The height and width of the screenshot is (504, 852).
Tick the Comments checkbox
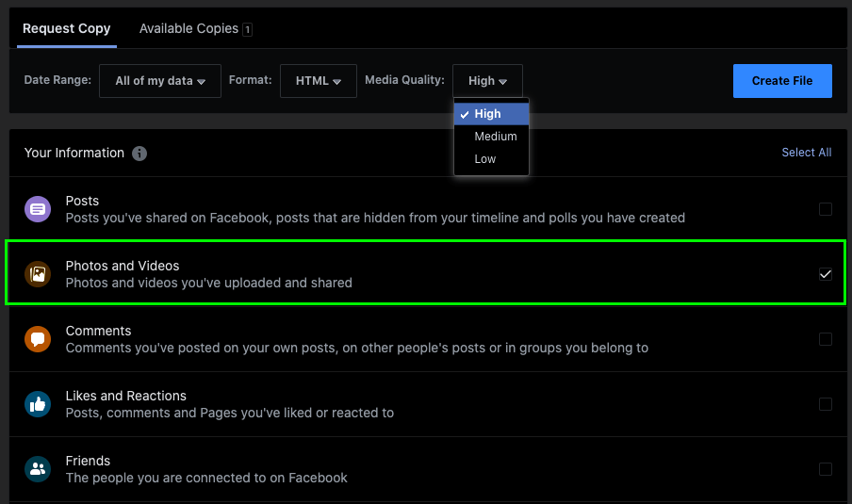click(826, 339)
